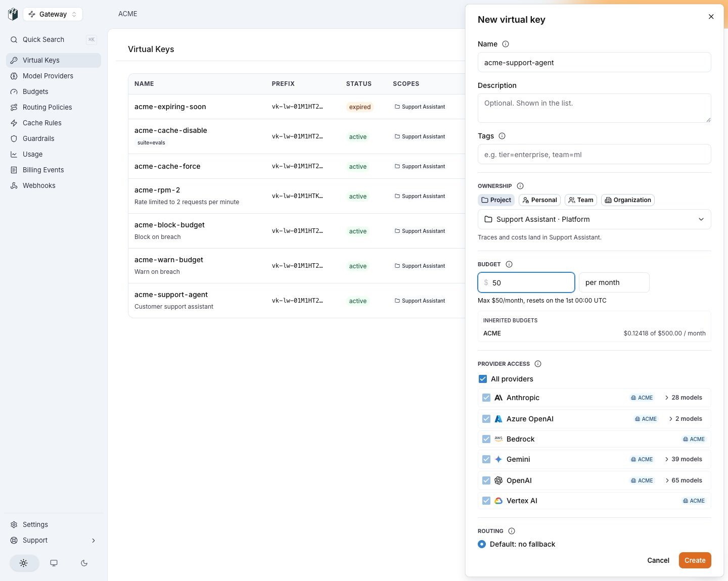The image size is (728, 581).
Task: Toggle the Bedrock provider checkbox
Action: point(486,439)
